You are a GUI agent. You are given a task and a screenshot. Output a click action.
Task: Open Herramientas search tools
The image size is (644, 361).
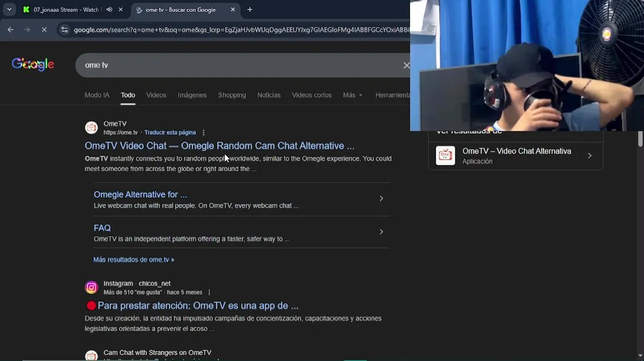[x=392, y=95]
